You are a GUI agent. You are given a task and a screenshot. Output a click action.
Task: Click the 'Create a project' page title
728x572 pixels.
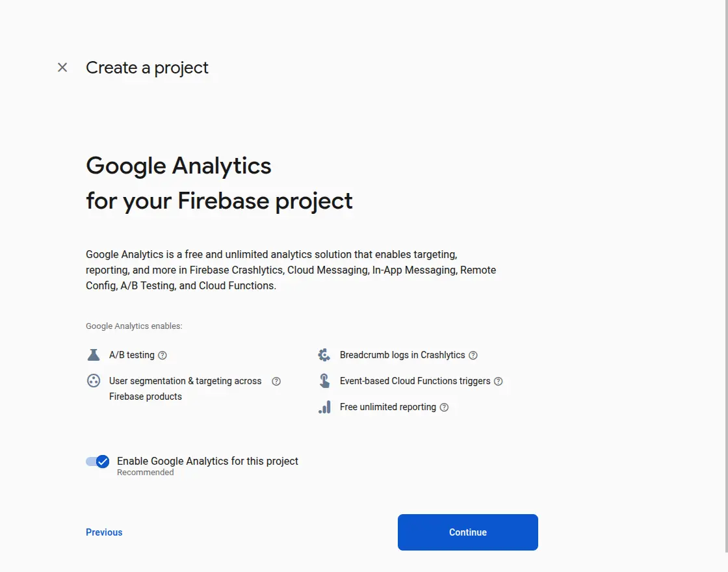click(x=147, y=68)
